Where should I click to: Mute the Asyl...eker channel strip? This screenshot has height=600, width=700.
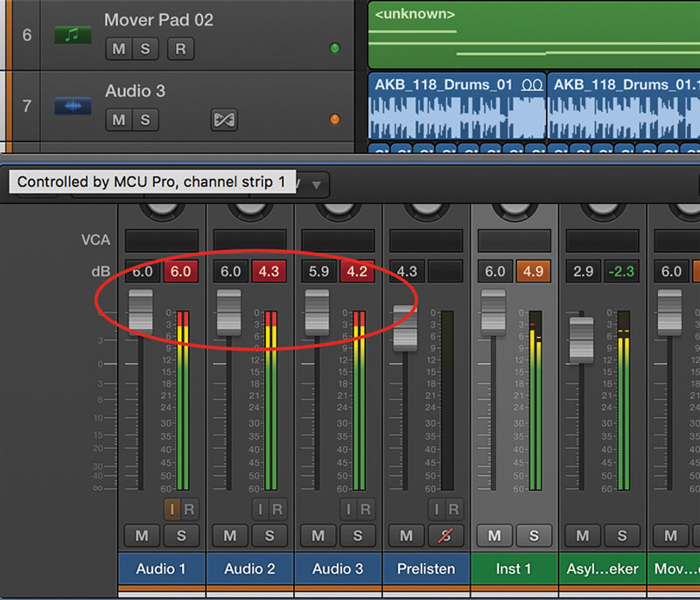pos(583,536)
